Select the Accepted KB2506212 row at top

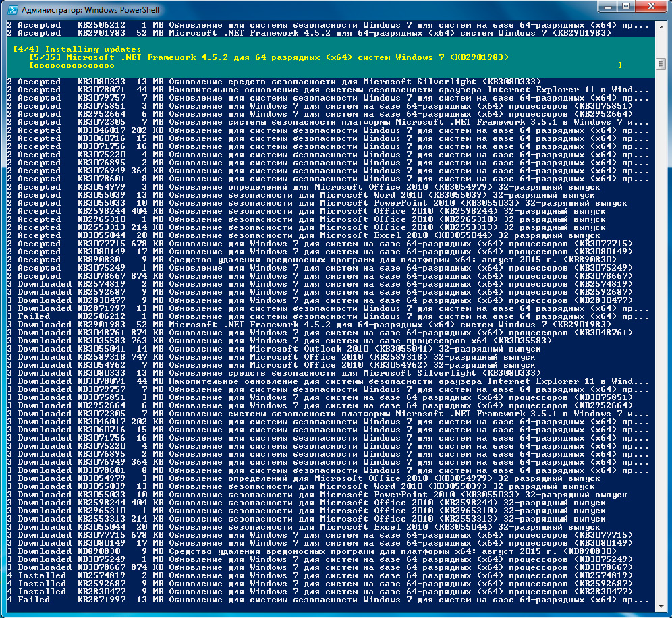pyautogui.click(x=328, y=25)
